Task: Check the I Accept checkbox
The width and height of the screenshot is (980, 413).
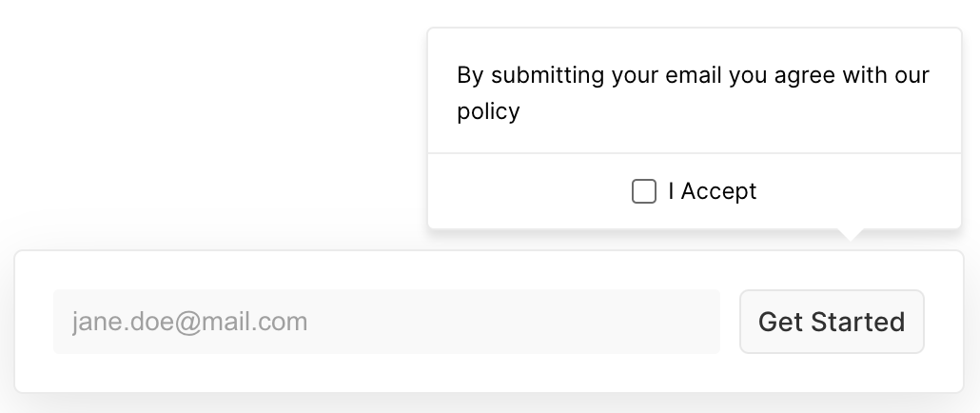Action: (644, 191)
